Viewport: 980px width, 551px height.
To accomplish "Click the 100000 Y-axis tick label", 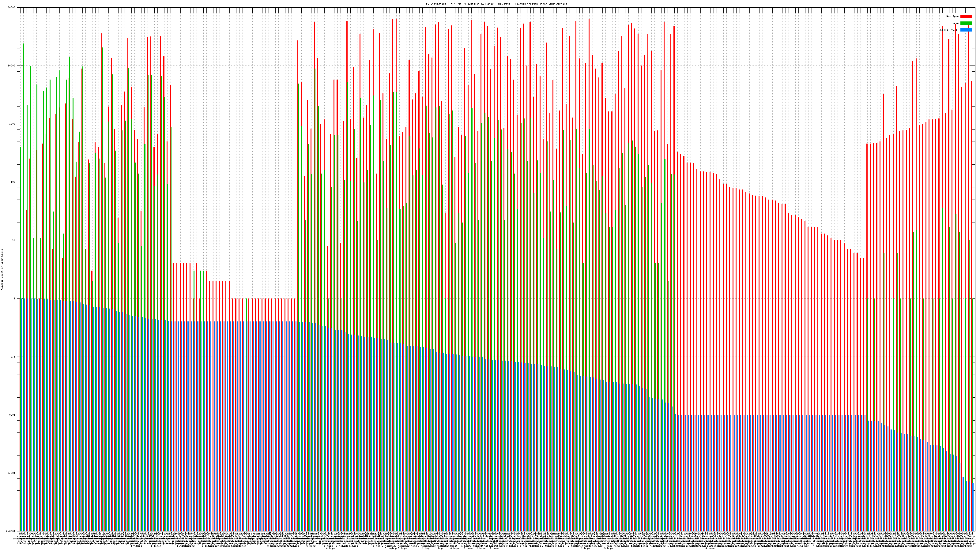I will 11,8.
